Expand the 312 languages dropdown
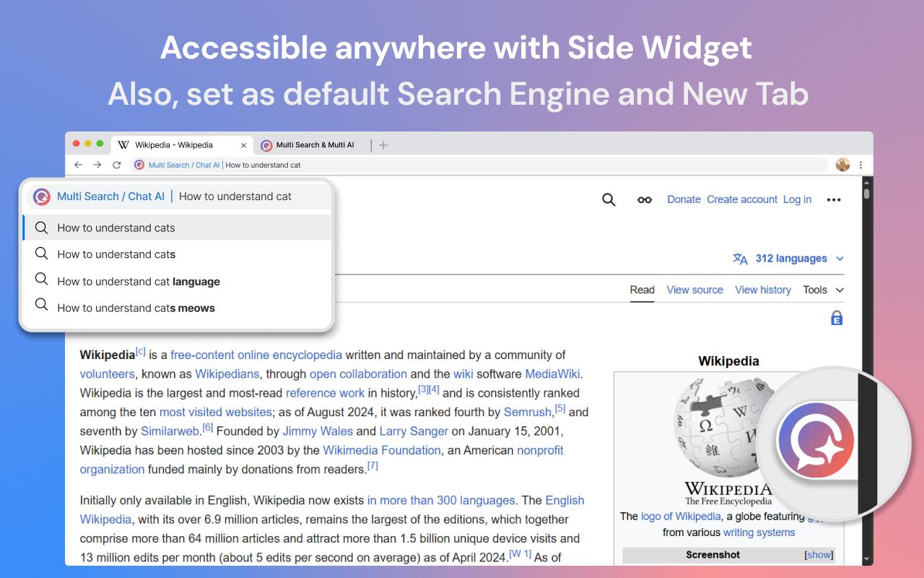The width and height of the screenshot is (924, 578). click(791, 259)
